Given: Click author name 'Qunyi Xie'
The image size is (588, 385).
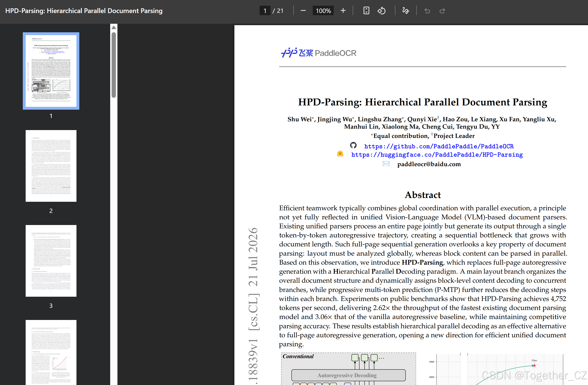Looking at the screenshot, I should point(422,119).
